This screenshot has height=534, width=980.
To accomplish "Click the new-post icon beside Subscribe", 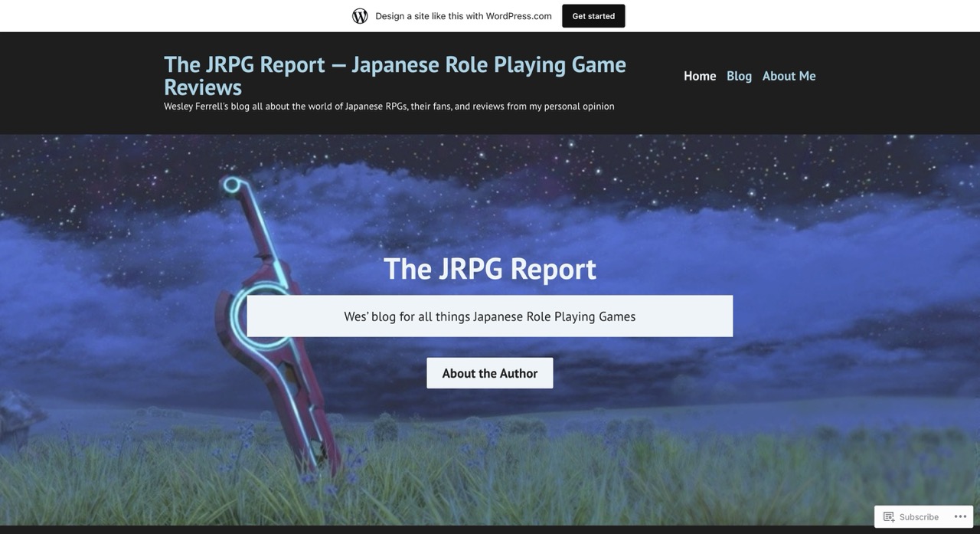I will [x=889, y=516].
